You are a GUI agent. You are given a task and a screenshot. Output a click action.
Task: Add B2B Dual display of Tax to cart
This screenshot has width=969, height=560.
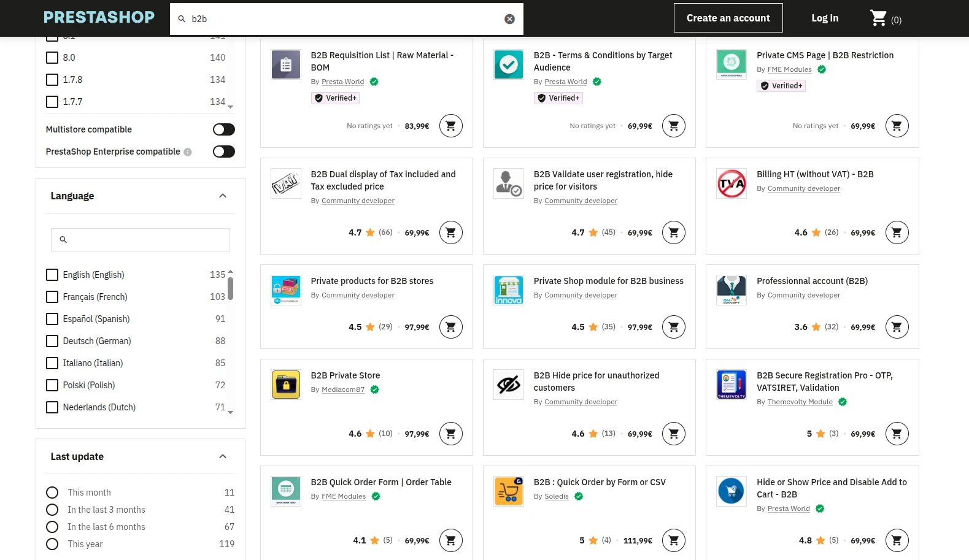[x=451, y=232]
